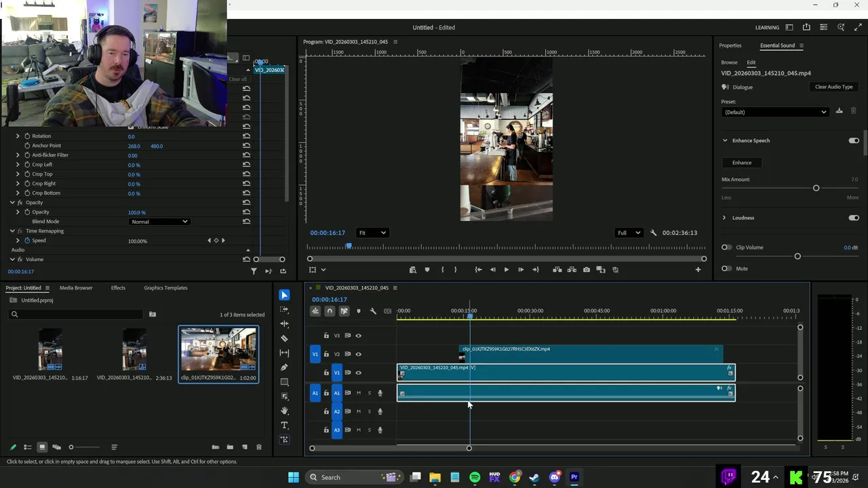This screenshot has height=488, width=868.
Task: Mute audio track A1
Action: click(x=359, y=393)
